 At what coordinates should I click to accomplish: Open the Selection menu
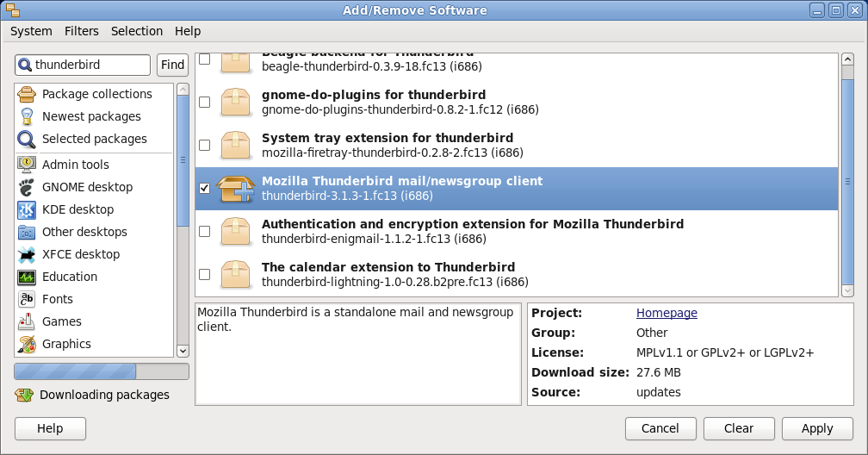coord(137,31)
